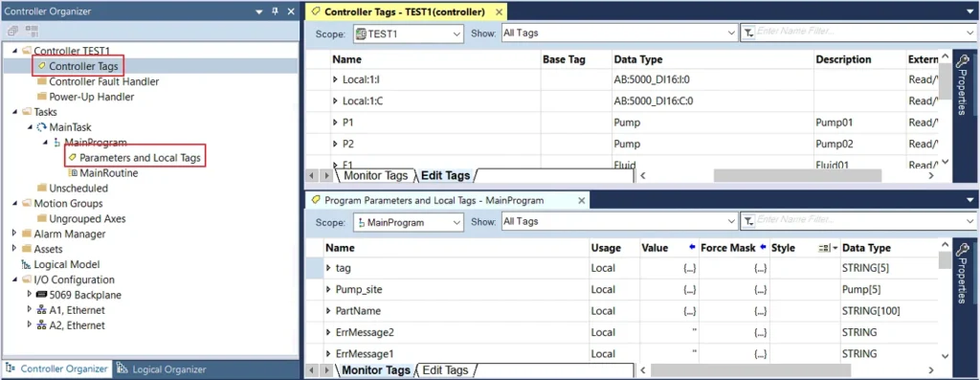Screen dimensions: 980x380
Task: Expand the P2 tag row
Action: 335,144
